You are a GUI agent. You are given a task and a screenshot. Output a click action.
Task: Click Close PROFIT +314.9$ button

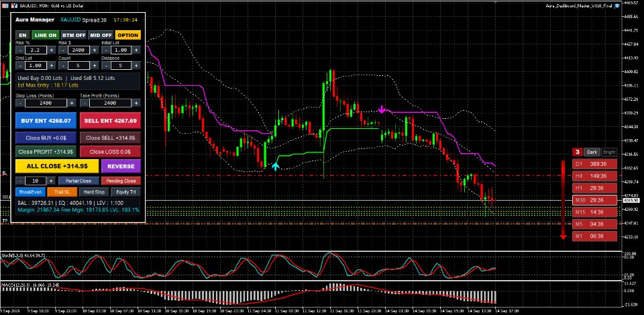point(46,152)
